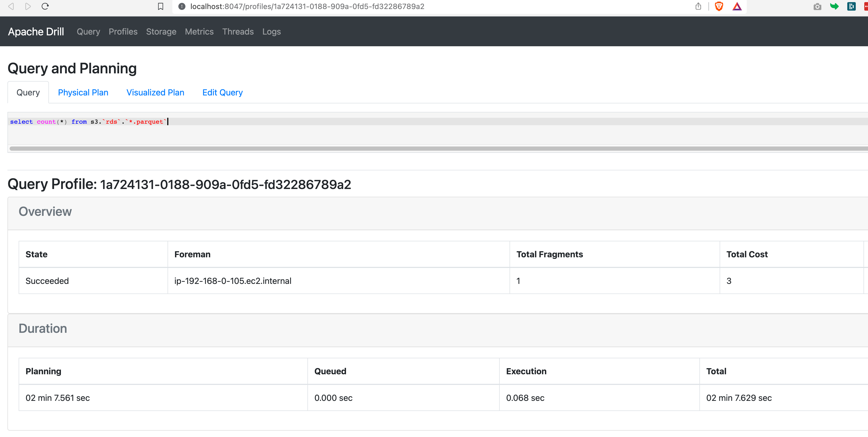This screenshot has width=868, height=437.
Task: Click the browser forward arrow
Action: tap(28, 6)
